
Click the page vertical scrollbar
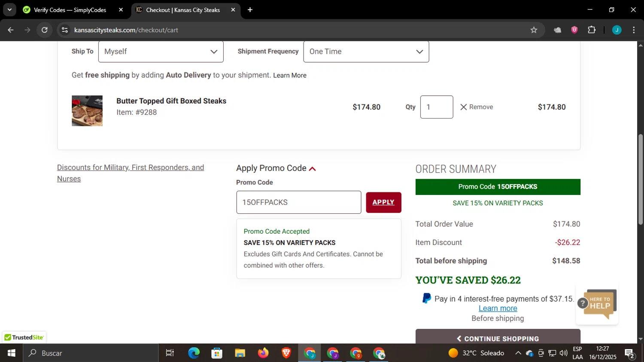(641, 179)
